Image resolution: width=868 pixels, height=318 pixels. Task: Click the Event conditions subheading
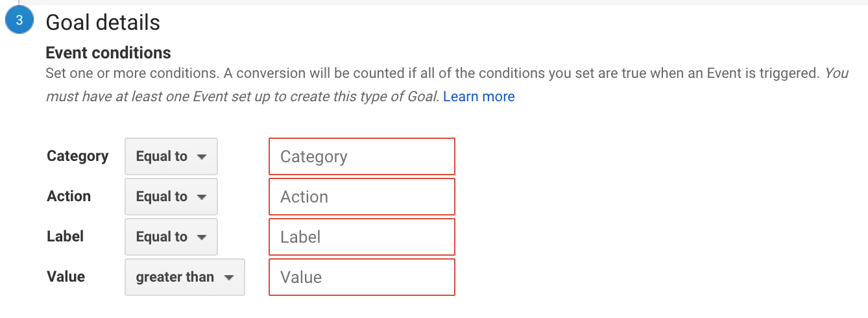point(108,53)
